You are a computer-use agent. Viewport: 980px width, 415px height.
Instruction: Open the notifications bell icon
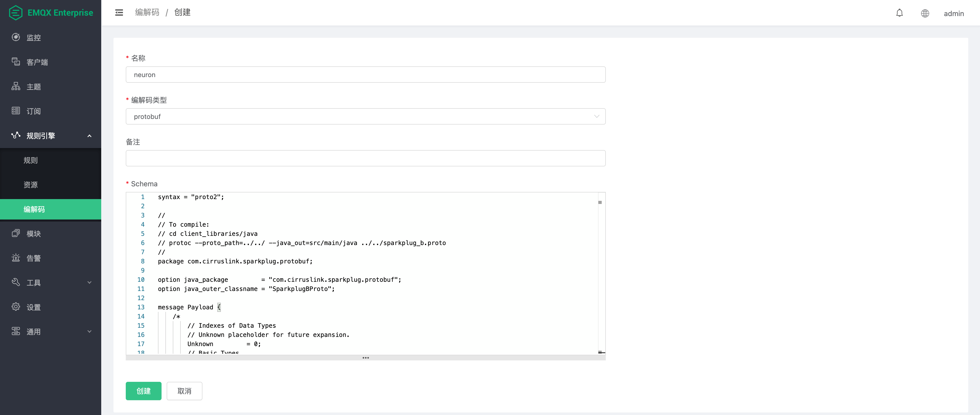pyautogui.click(x=899, y=13)
